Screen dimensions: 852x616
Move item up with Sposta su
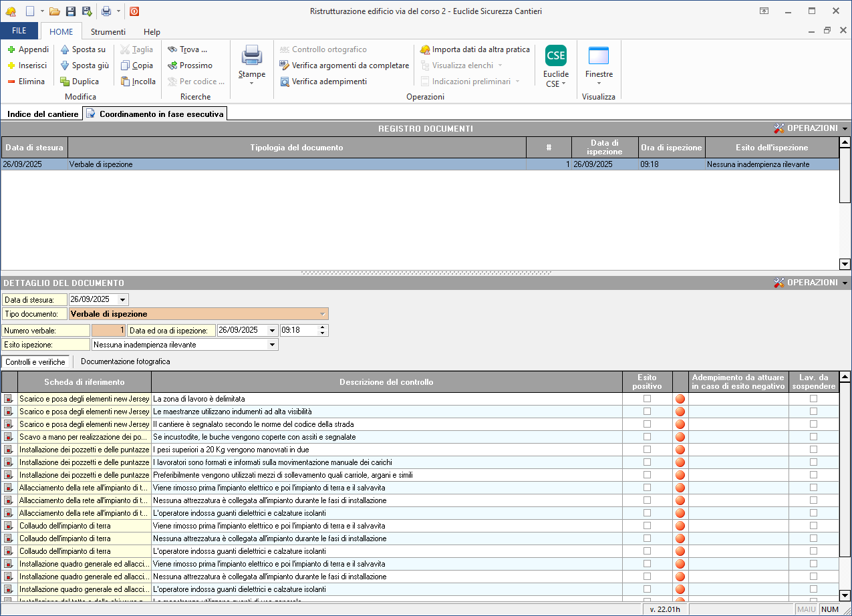click(83, 49)
